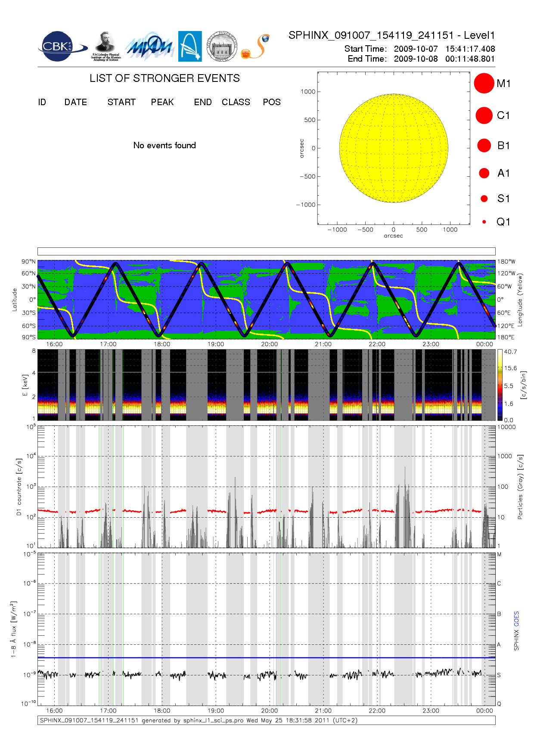Pick the S1 red circle legend marker

pyautogui.click(x=484, y=199)
